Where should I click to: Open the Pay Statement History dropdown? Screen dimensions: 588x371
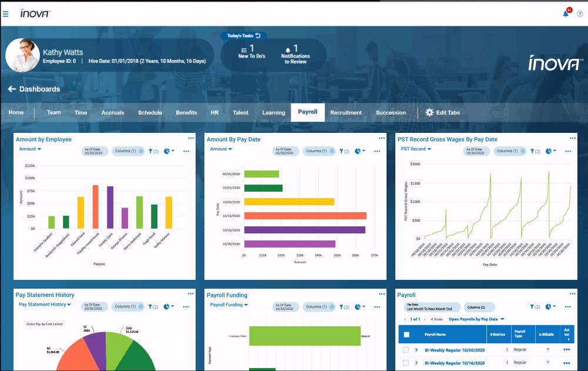click(45, 305)
